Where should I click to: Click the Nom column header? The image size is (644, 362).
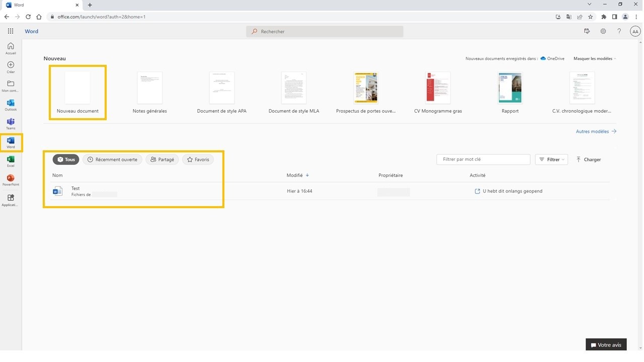57,175
